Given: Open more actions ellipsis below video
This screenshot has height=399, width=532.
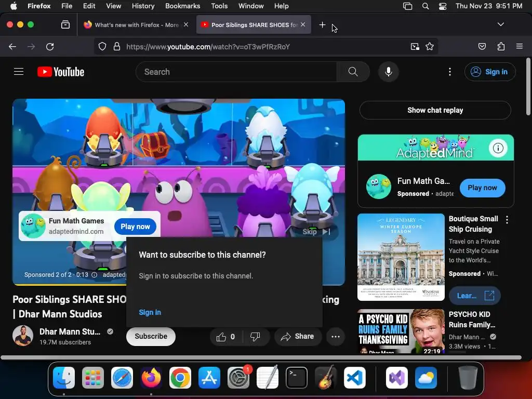Looking at the screenshot, I should point(336,337).
